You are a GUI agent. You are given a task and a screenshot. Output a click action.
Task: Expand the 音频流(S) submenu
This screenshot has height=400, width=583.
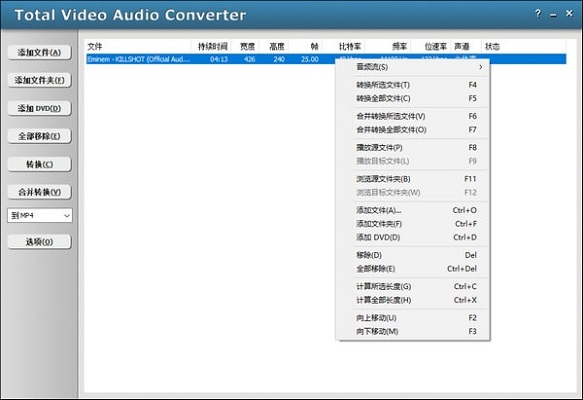pyautogui.click(x=413, y=67)
